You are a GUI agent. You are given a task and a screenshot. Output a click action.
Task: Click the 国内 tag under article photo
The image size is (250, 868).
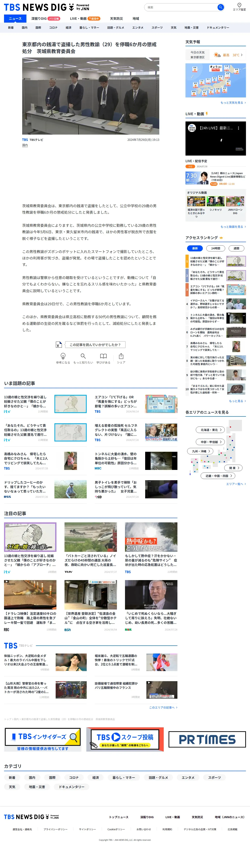click(x=25, y=145)
